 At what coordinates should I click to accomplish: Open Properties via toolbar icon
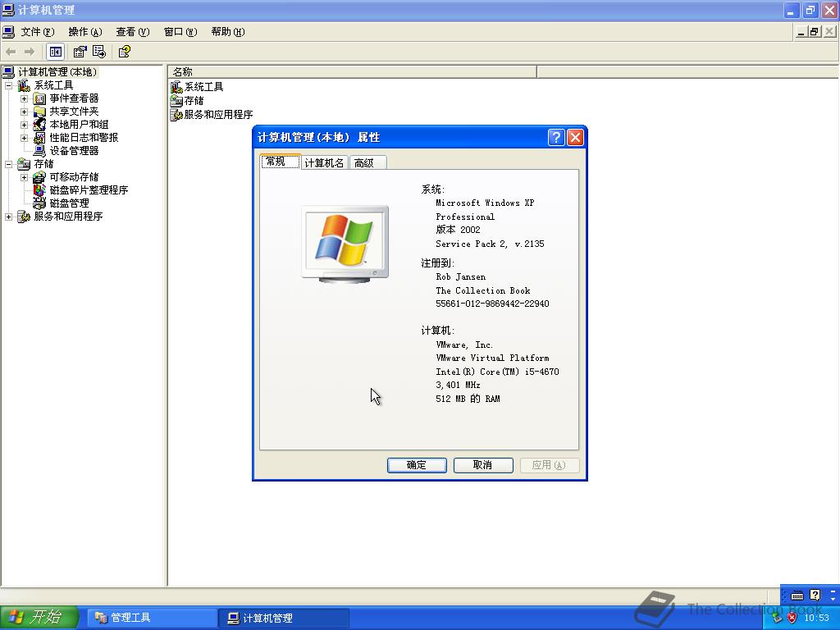pos(80,52)
